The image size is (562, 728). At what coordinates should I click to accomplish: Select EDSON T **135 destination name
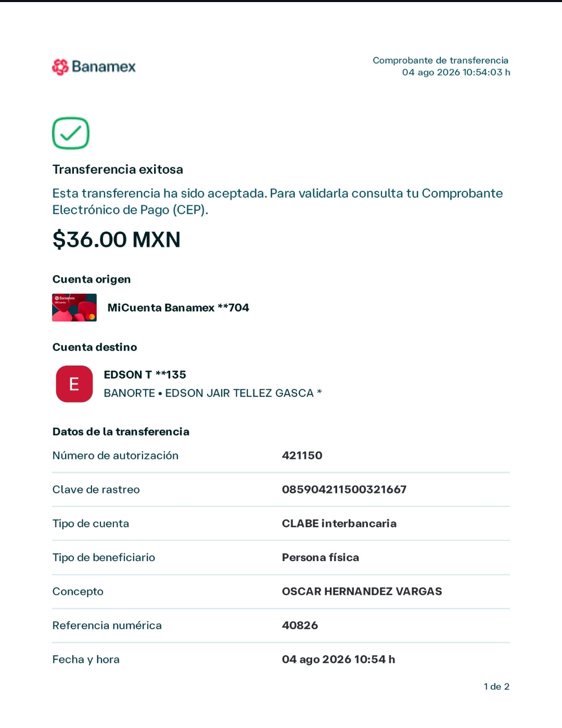point(145,374)
